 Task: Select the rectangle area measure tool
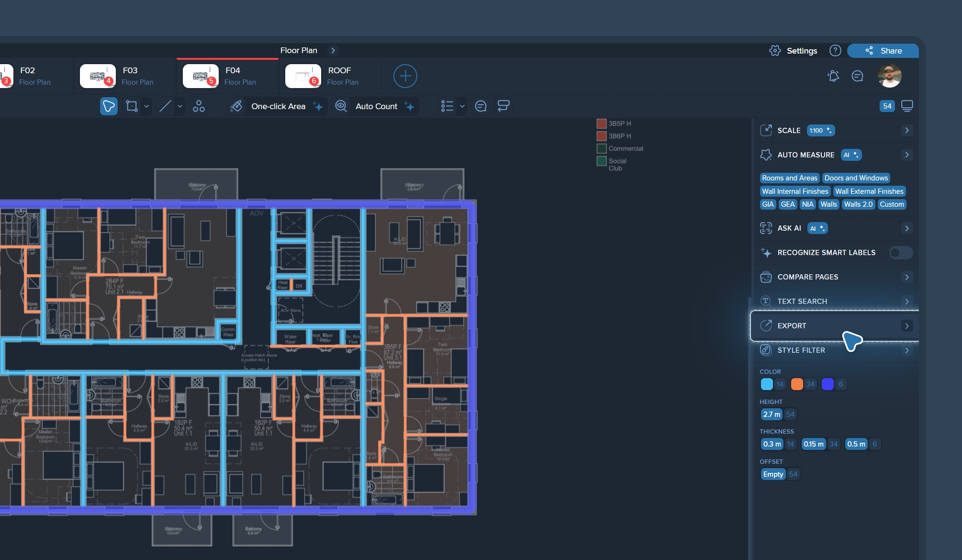point(132,106)
